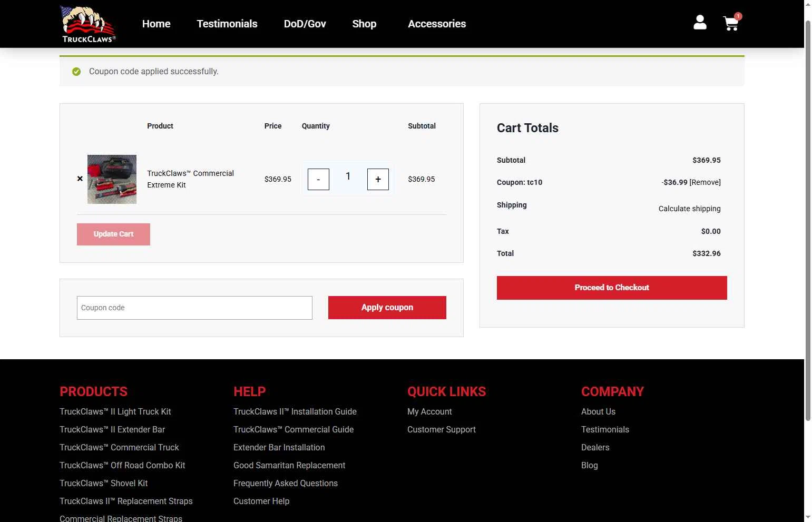Click the coupon discount -$36.99
Screen dimensions: 812x522
[x=674, y=182]
